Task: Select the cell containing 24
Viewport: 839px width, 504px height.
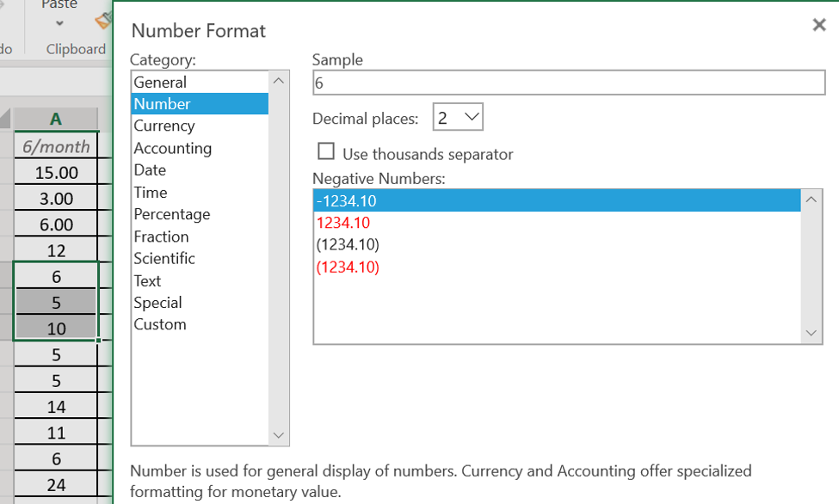Action: [x=56, y=485]
